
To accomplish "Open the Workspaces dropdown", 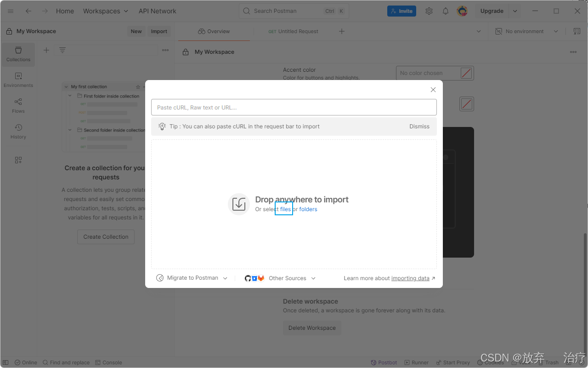I will (x=106, y=11).
